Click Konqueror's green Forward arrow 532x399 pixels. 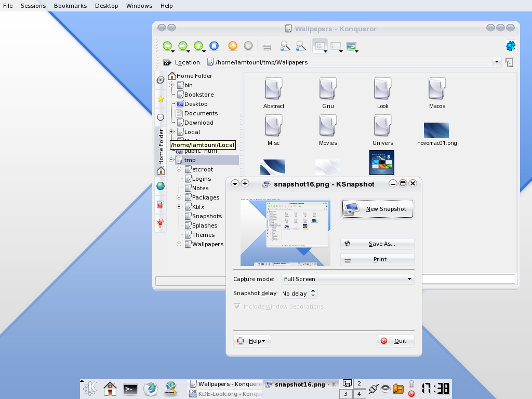click(183, 46)
